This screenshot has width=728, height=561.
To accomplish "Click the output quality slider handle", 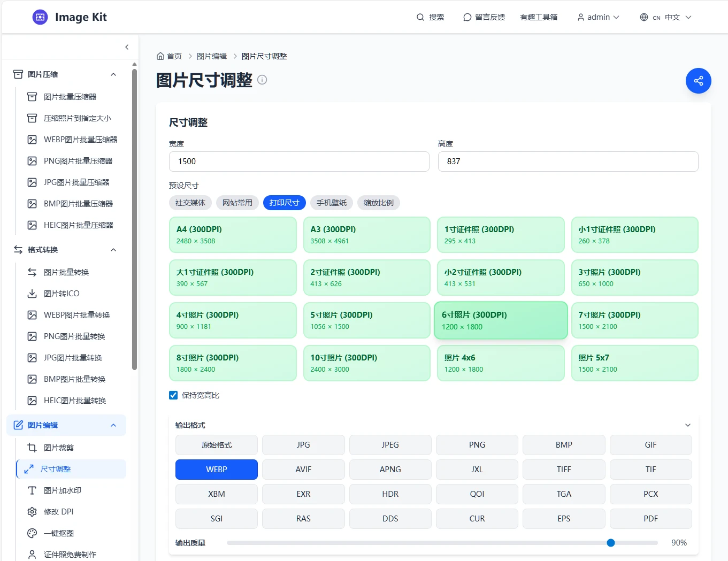I will [611, 543].
